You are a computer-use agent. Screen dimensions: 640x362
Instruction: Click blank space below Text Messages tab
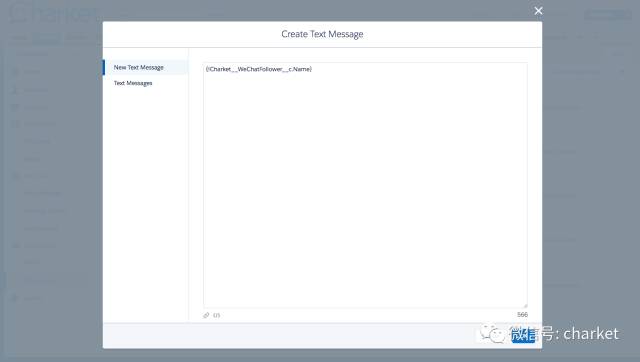[145, 204]
